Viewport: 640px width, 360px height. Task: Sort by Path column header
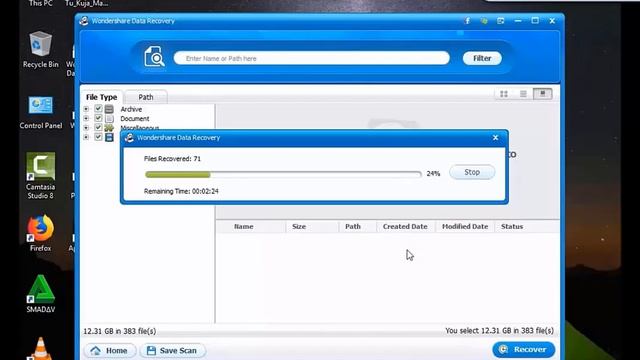(353, 227)
